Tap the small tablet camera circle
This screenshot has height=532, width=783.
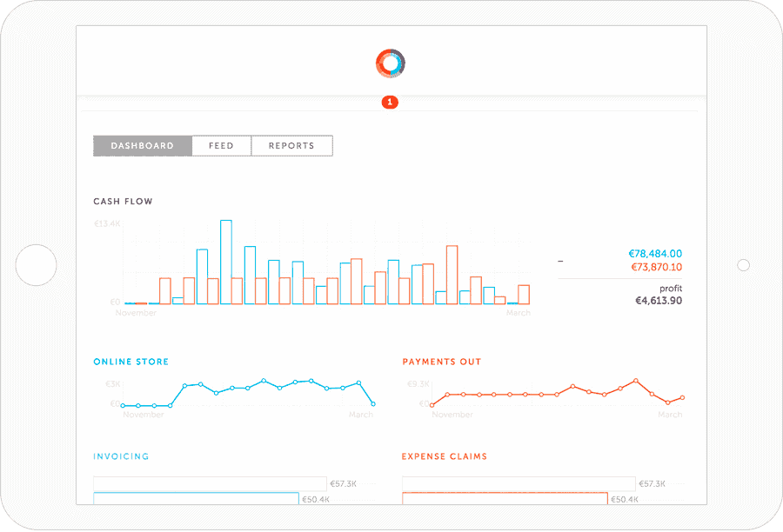click(743, 265)
